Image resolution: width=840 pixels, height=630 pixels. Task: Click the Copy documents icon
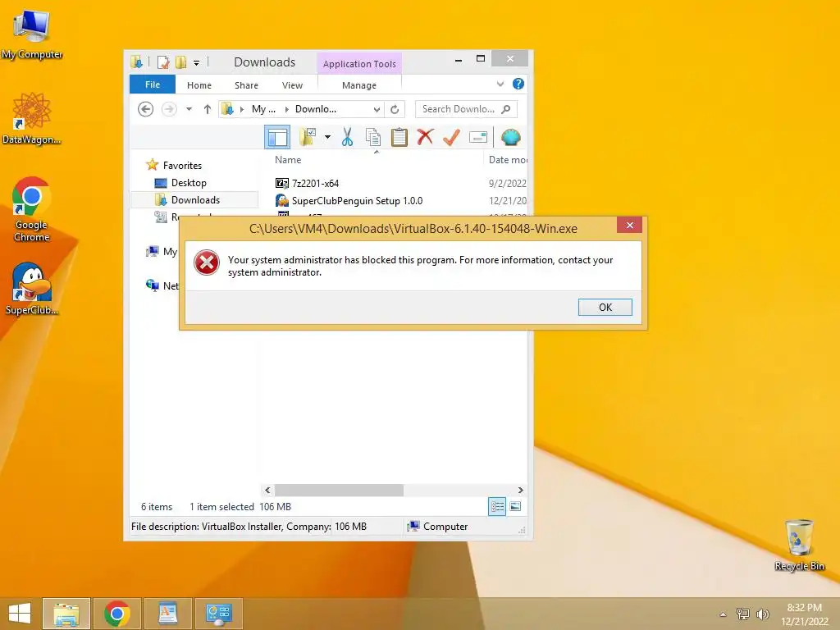[373, 137]
